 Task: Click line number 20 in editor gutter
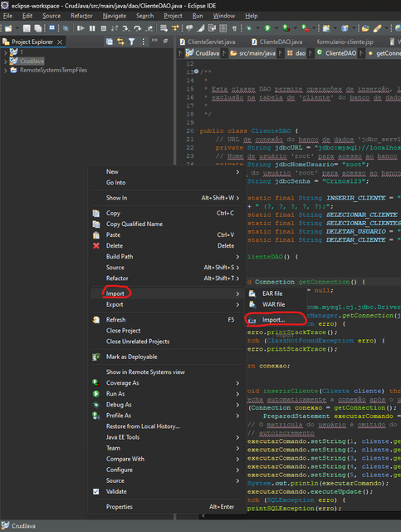190,131
